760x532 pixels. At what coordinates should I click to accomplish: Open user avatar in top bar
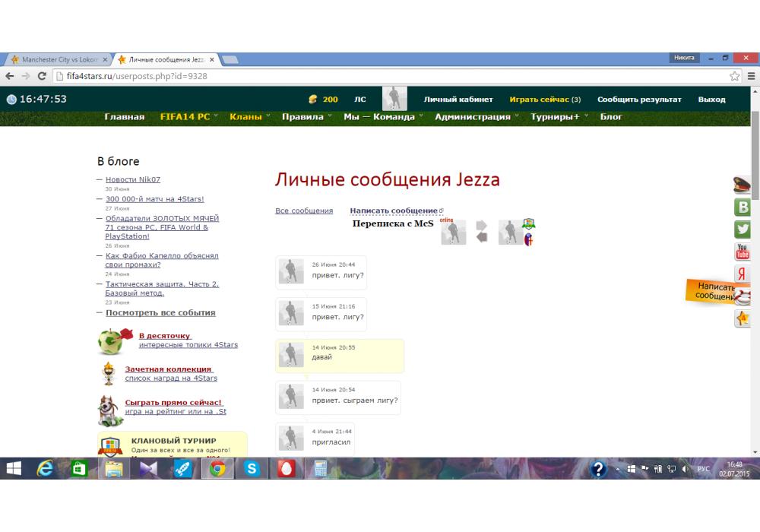click(x=394, y=99)
